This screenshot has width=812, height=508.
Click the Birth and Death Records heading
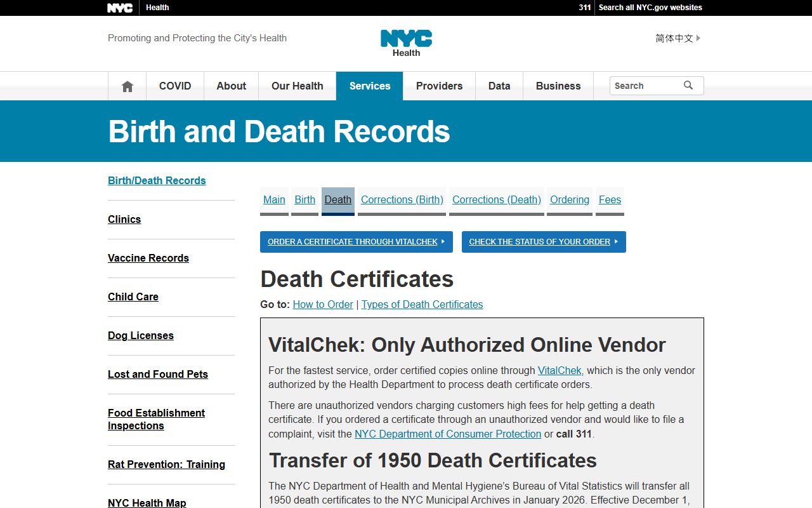[279, 131]
